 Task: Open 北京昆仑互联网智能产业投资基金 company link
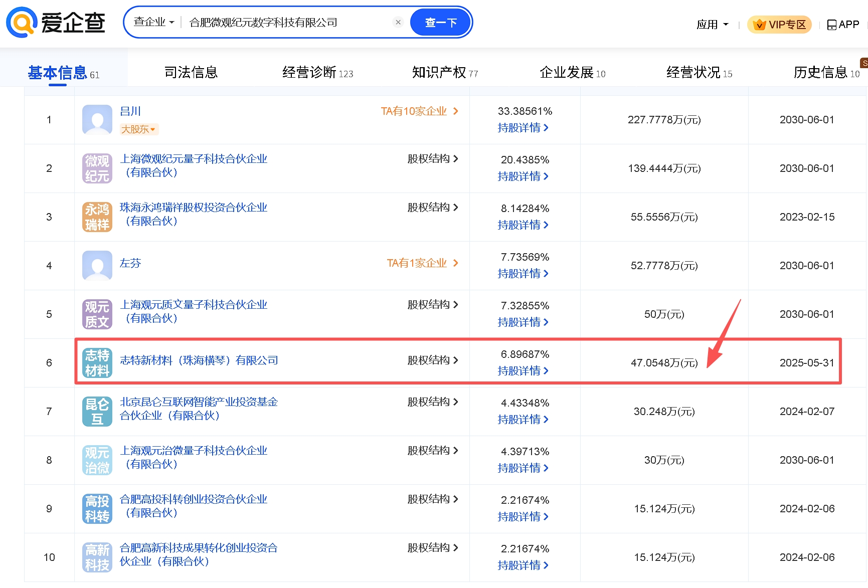coord(199,409)
